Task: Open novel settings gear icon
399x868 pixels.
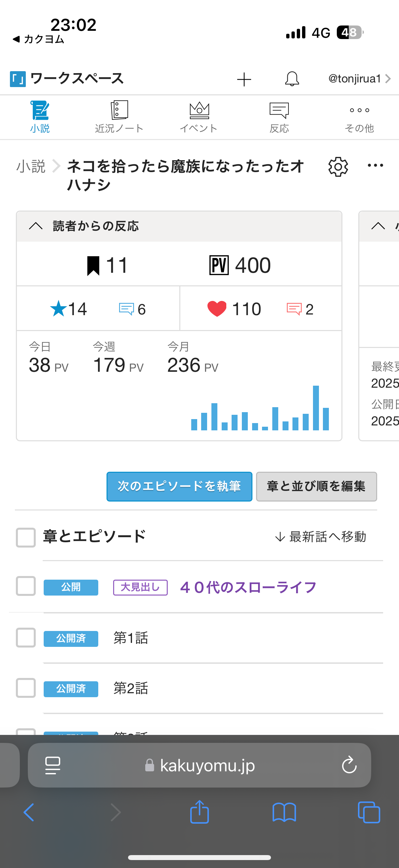Action: tap(338, 167)
